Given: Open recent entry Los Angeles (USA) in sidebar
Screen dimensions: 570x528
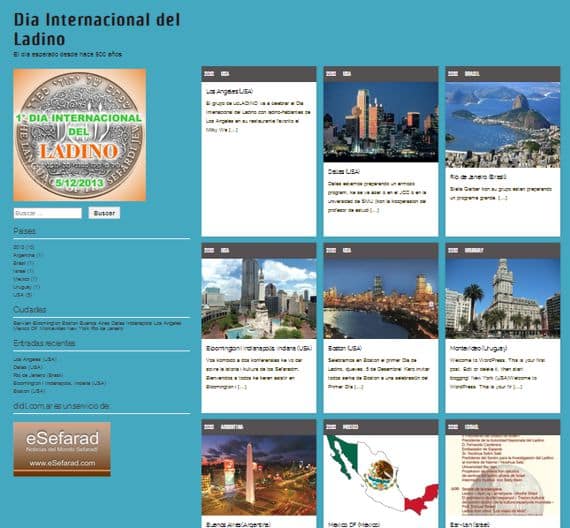Looking at the screenshot, I should (x=35, y=359).
